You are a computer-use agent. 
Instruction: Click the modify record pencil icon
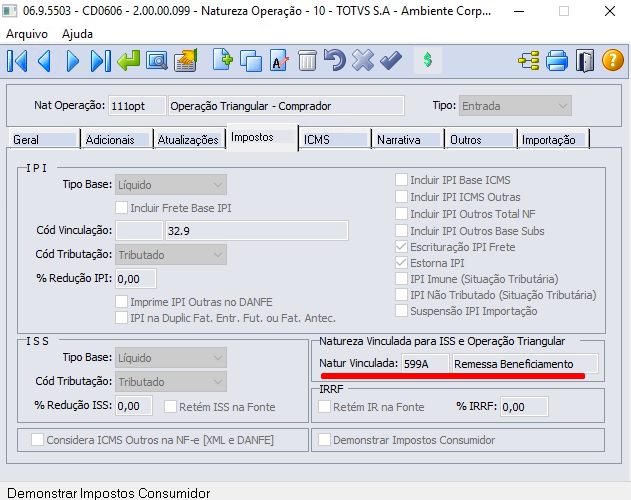279,61
